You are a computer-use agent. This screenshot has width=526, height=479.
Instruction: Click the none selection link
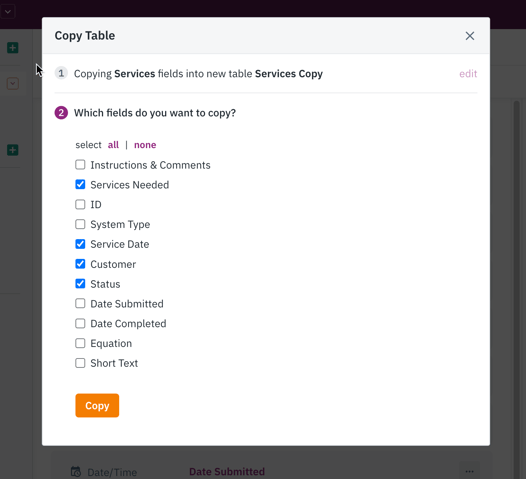145,145
